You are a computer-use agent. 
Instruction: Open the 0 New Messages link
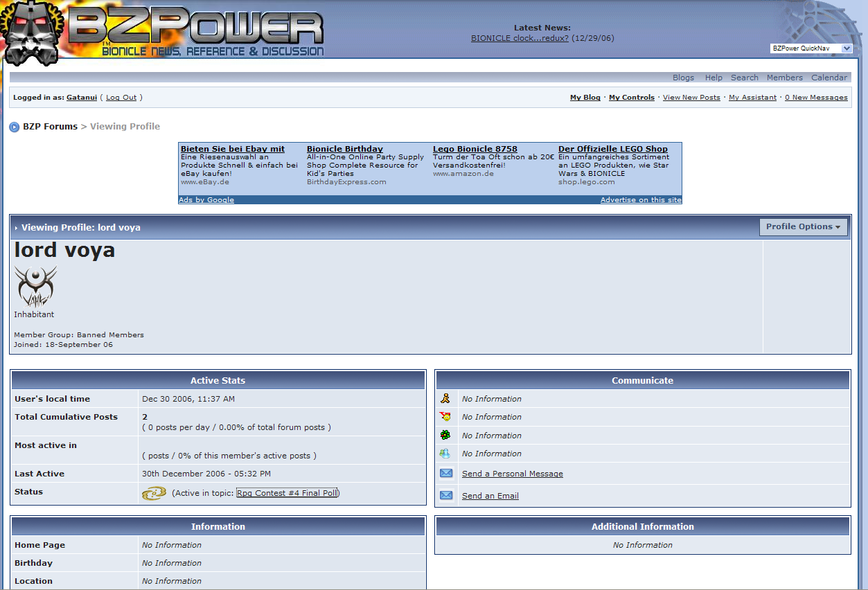coord(816,98)
